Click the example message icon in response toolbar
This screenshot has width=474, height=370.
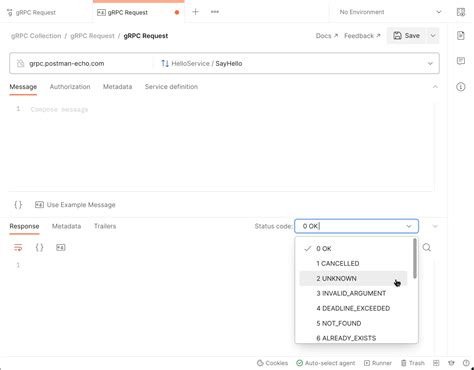(x=61, y=248)
